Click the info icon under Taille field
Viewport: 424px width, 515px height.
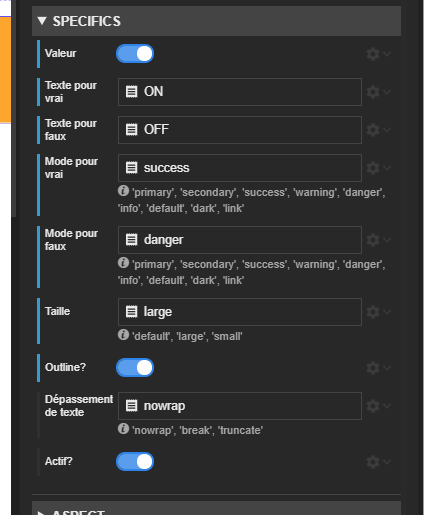pos(123,335)
